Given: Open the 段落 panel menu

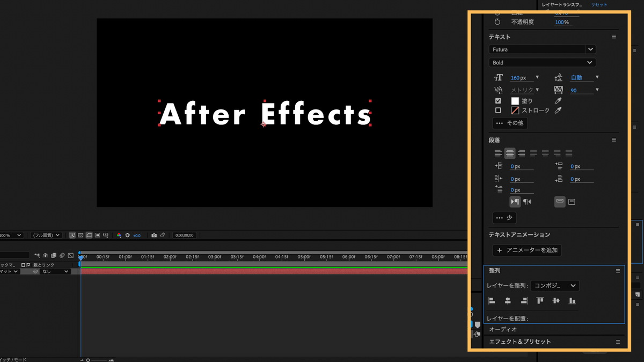Looking at the screenshot, I should pyautogui.click(x=614, y=140).
